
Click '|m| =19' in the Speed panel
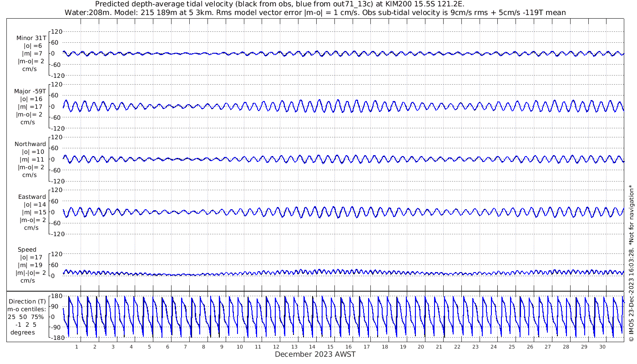pyautogui.click(x=30, y=265)
